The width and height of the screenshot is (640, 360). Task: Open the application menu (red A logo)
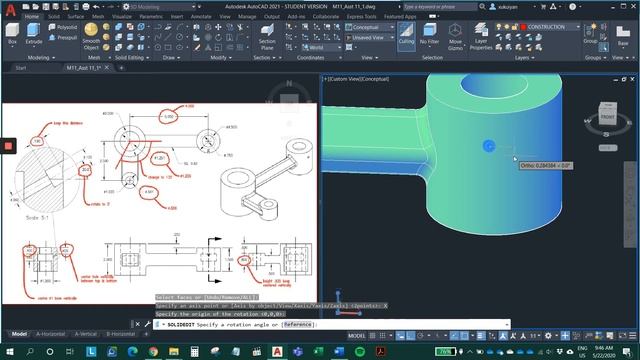[x=11, y=10]
